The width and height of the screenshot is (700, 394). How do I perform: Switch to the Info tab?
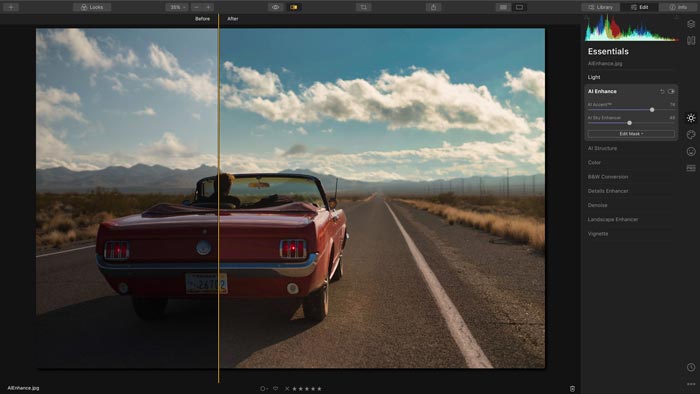pyautogui.click(x=678, y=7)
